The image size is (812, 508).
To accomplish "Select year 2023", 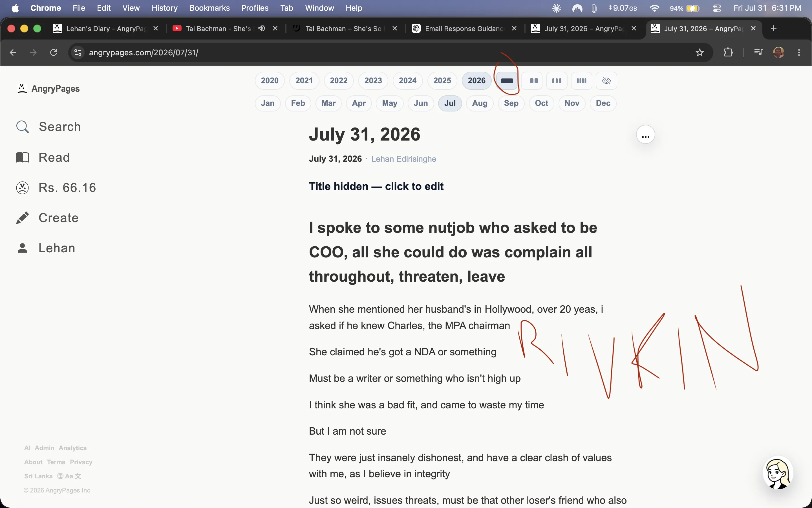I will (x=373, y=81).
